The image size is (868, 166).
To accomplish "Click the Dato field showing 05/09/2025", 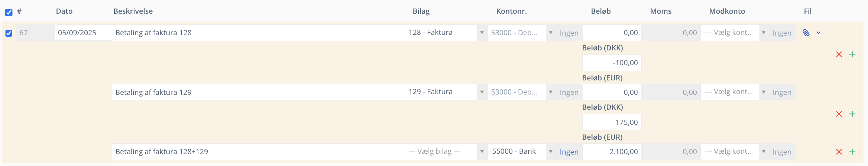I will [x=82, y=33].
